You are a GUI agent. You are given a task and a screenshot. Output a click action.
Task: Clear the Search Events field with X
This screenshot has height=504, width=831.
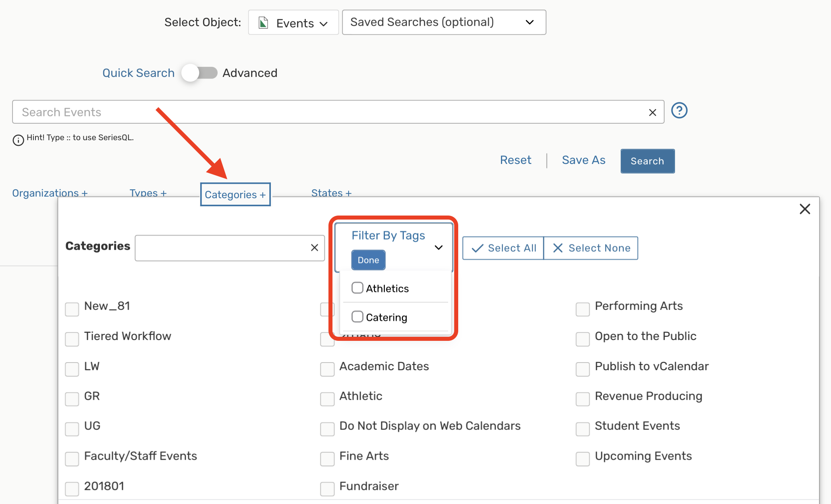[x=652, y=112]
